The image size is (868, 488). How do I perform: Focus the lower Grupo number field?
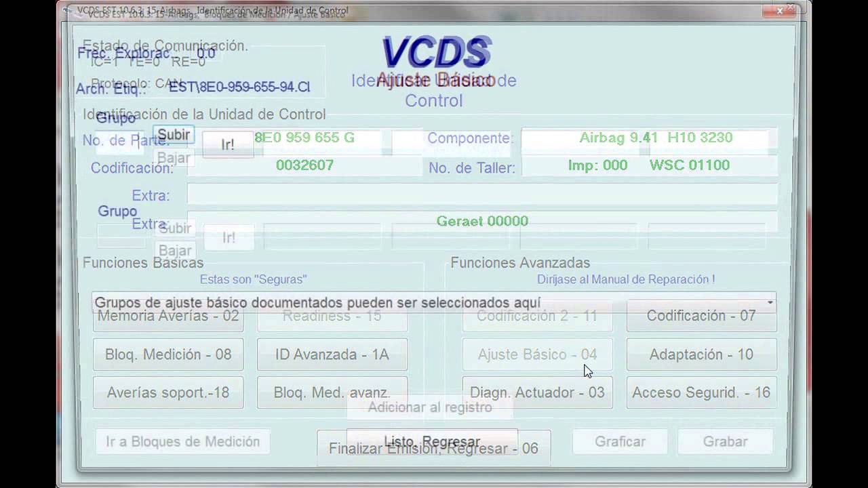[x=121, y=236]
